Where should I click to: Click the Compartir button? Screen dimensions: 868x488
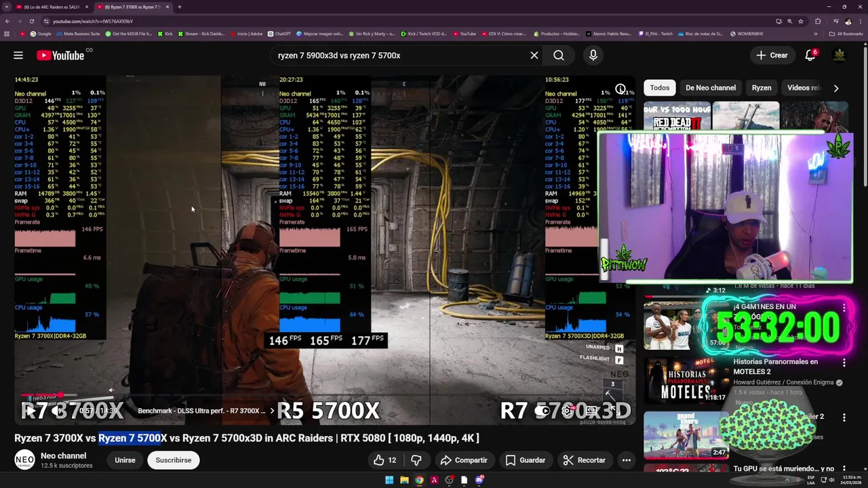tap(464, 460)
